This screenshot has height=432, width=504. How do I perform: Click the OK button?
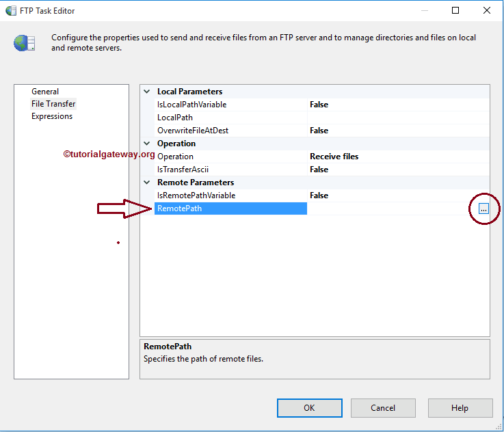coord(310,408)
